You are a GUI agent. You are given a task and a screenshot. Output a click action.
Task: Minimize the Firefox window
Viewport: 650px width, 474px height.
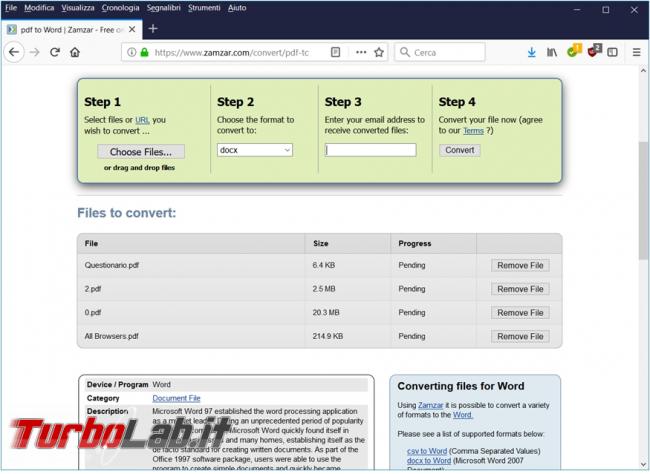[x=577, y=10]
